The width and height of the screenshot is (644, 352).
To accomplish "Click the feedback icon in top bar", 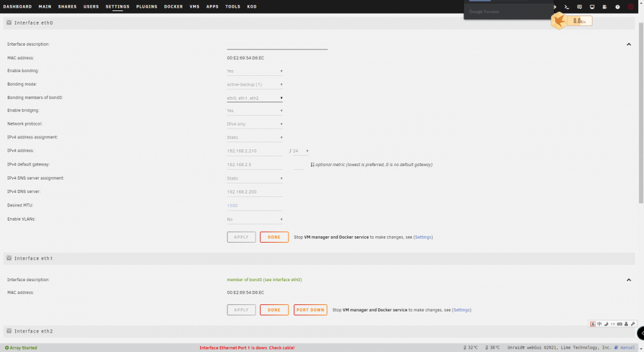I will pyautogui.click(x=579, y=7).
